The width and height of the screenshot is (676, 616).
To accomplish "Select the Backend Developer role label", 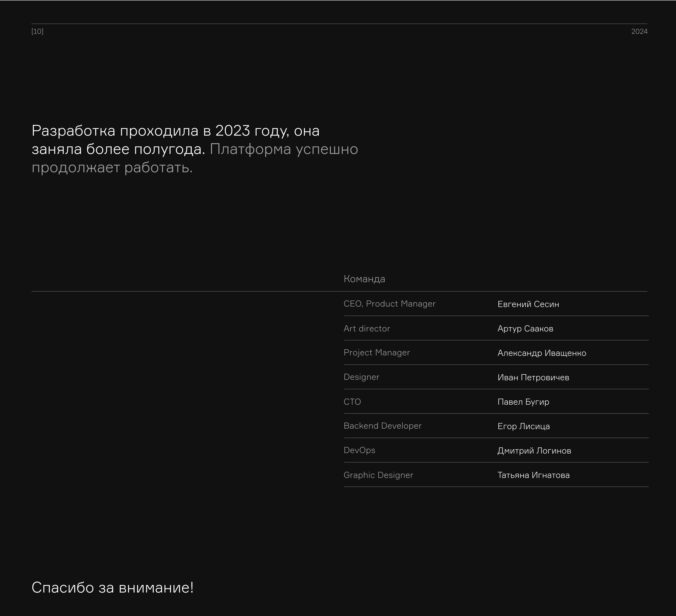I will click(x=382, y=426).
